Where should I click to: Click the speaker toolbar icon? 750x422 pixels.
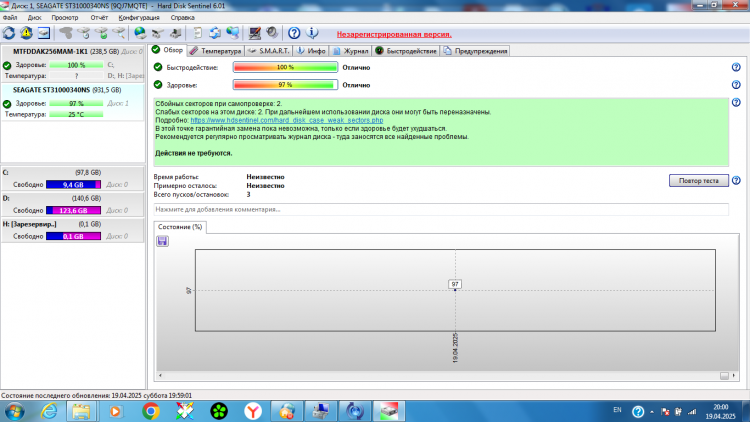coord(272,33)
